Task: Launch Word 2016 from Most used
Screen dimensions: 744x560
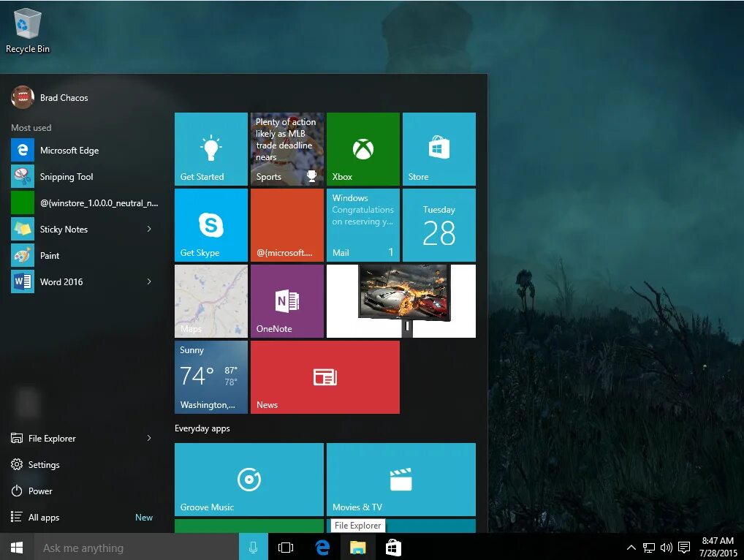Action: coord(76,282)
